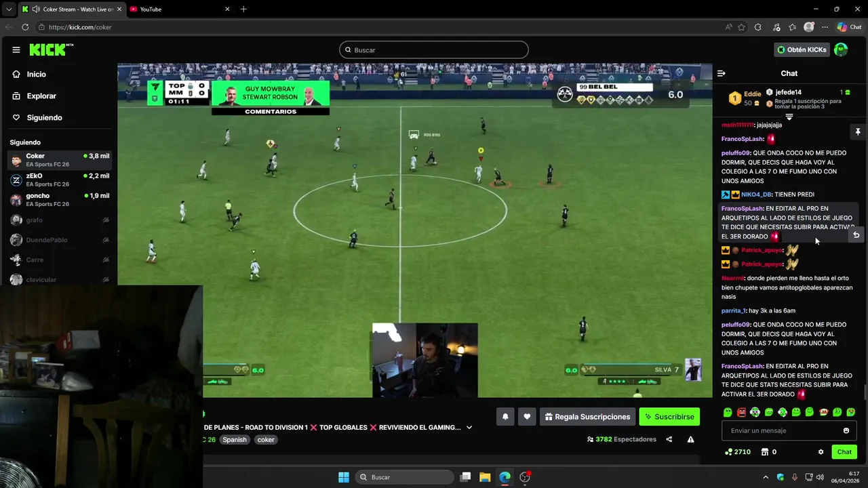Click the Suscribirse button

669,417
